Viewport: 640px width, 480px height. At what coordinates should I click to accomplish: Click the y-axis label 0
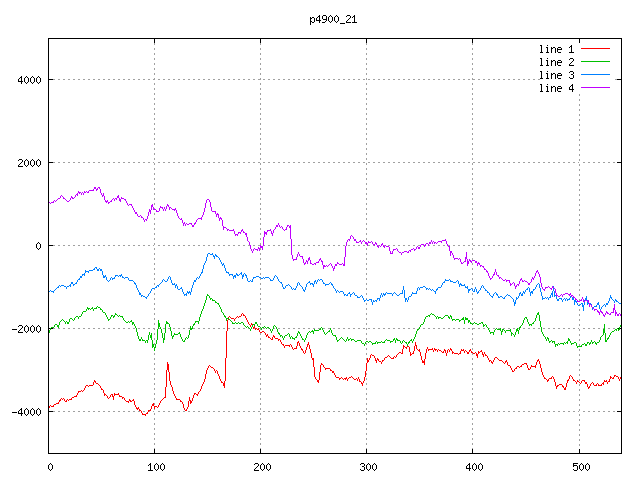38,246
